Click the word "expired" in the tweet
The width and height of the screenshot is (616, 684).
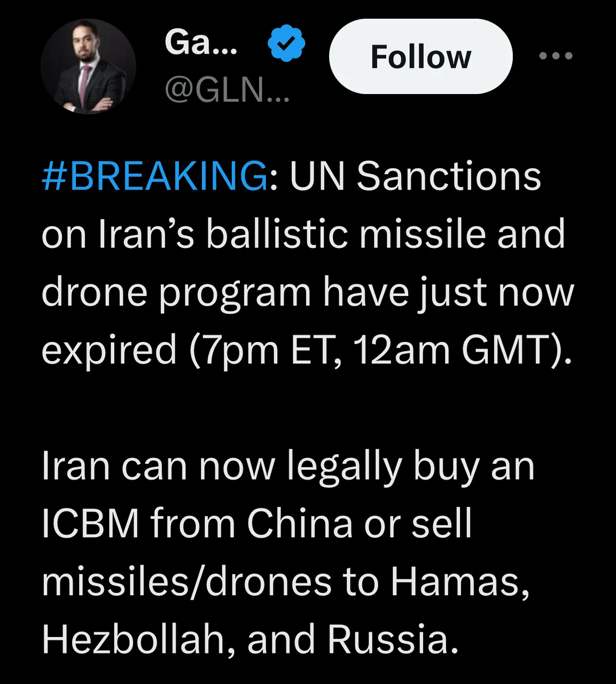click(x=109, y=351)
